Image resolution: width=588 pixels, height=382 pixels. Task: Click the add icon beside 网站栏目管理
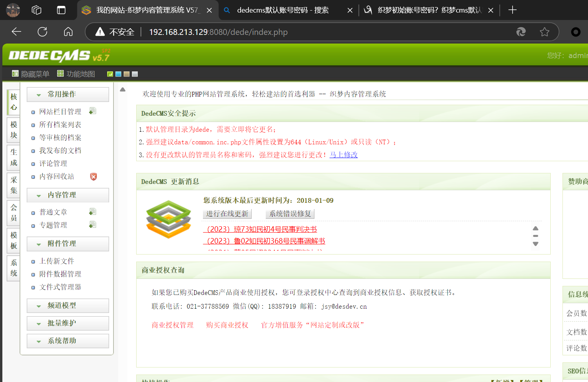93,111
